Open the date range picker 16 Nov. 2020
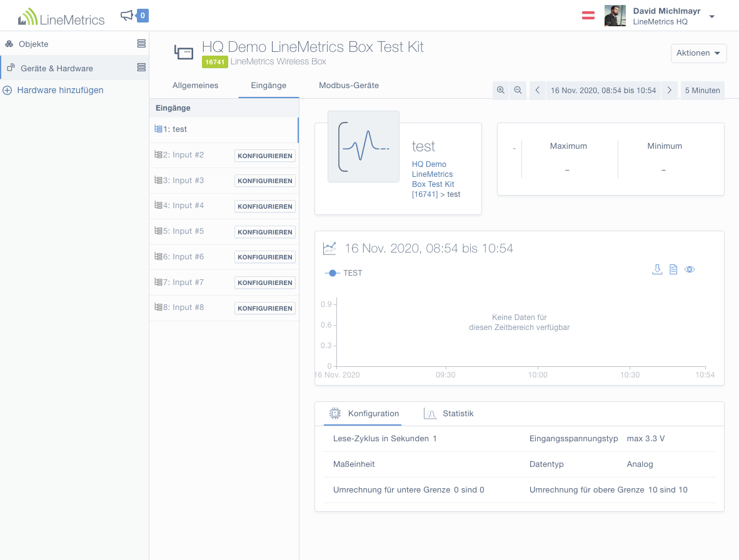This screenshot has height=560, width=739. point(603,91)
